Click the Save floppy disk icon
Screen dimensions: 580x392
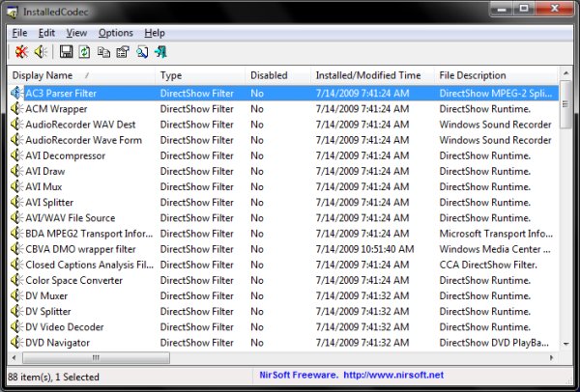pyautogui.click(x=67, y=52)
